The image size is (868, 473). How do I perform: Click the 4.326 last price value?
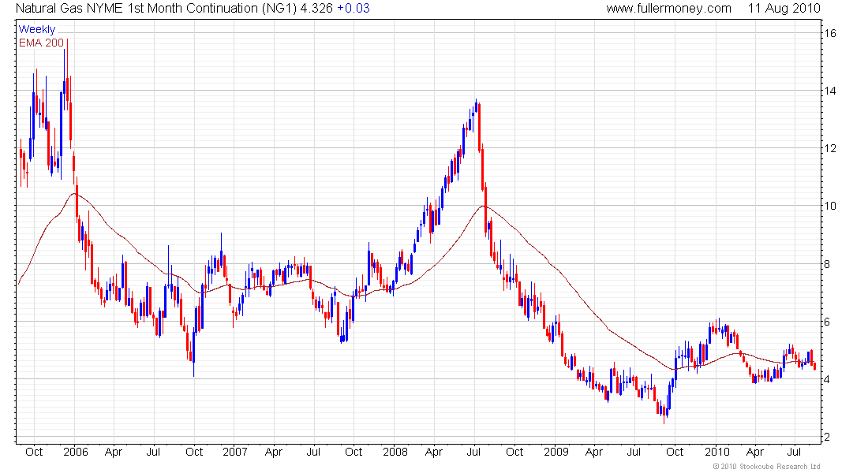316,9
